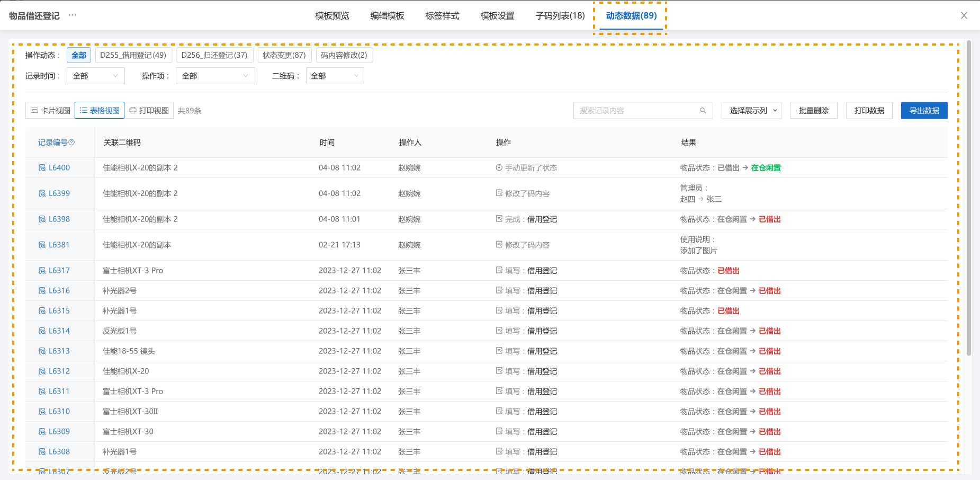Filter by 状态变更(87)

click(284, 55)
